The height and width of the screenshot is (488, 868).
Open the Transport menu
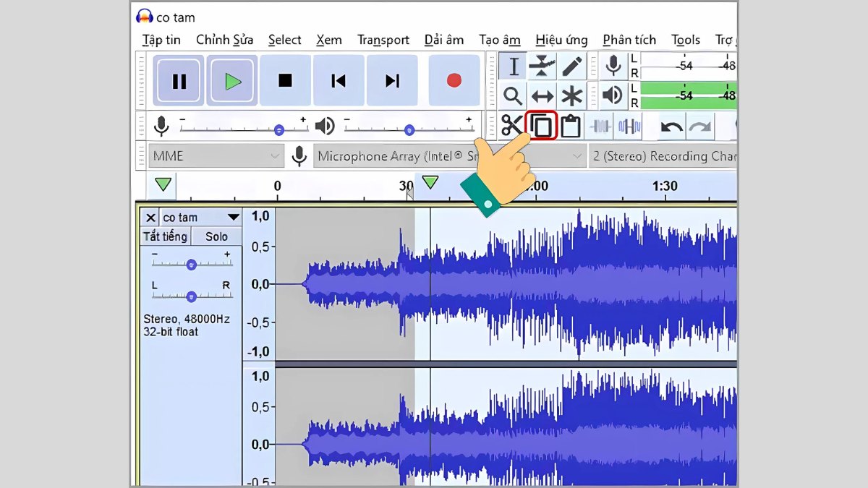coord(383,40)
